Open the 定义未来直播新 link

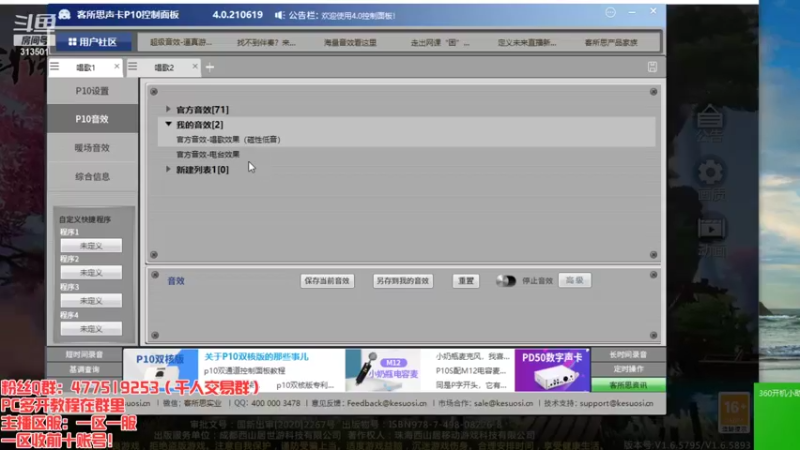click(x=527, y=42)
